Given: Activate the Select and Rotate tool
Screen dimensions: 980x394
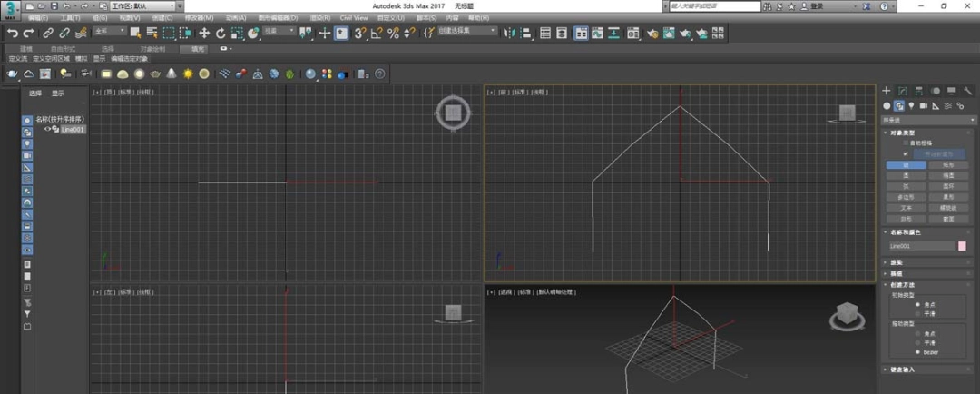Looking at the screenshot, I should (220, 34).
